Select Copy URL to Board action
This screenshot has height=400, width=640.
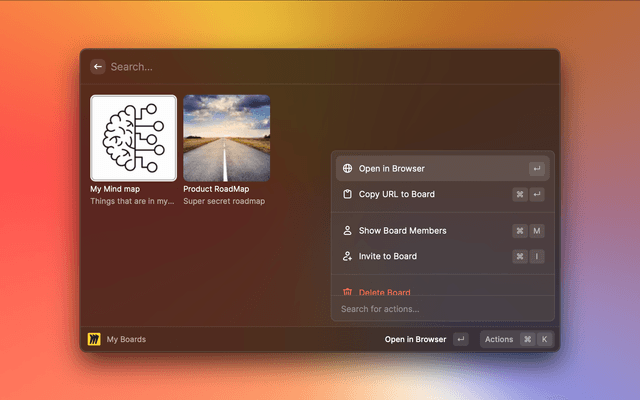(x=397, y=194)
